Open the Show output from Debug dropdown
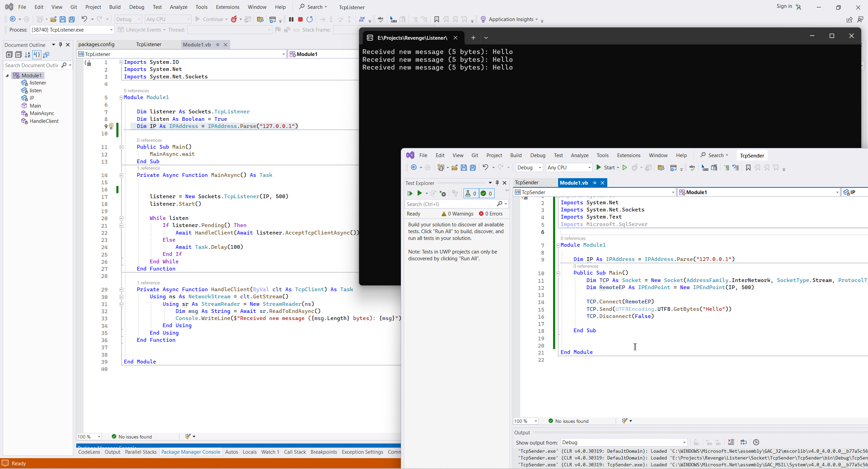The width and height of the screenshot is (868, 469). (x=624, y=443)
